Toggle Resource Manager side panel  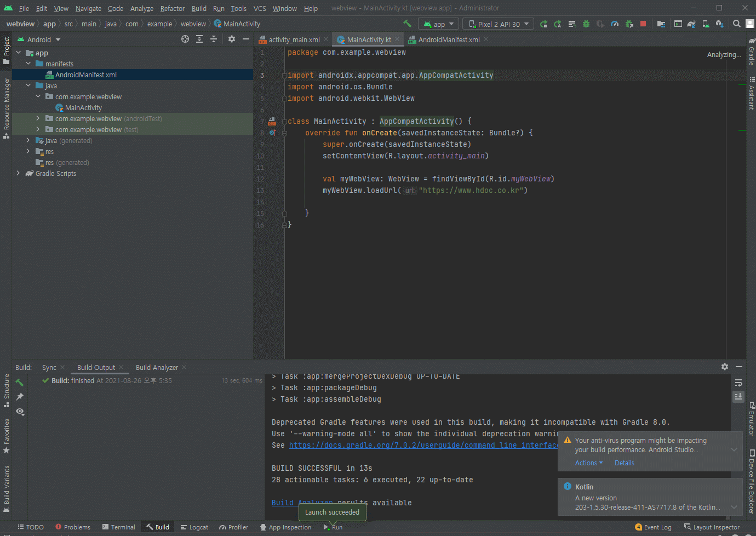point(6,108)
